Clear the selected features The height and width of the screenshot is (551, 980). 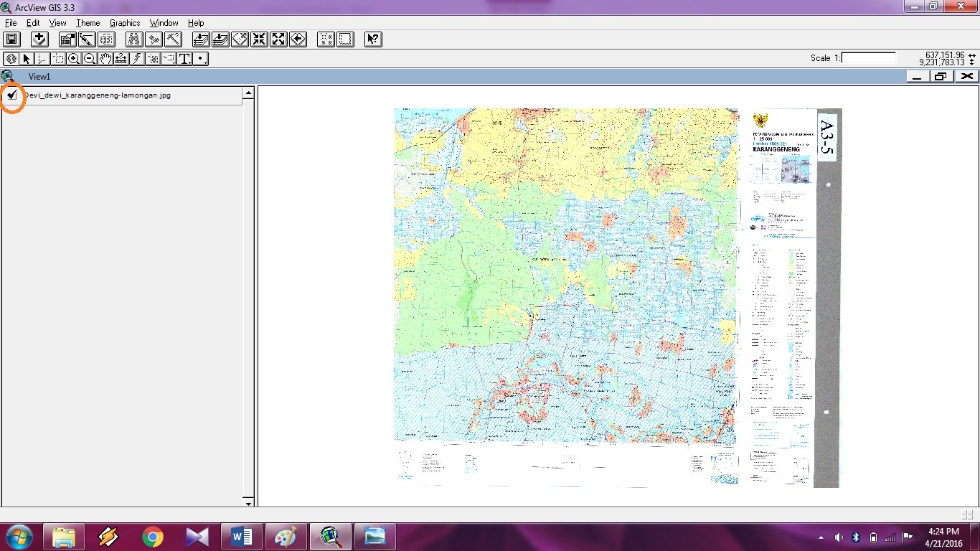[x=345, y=39]
